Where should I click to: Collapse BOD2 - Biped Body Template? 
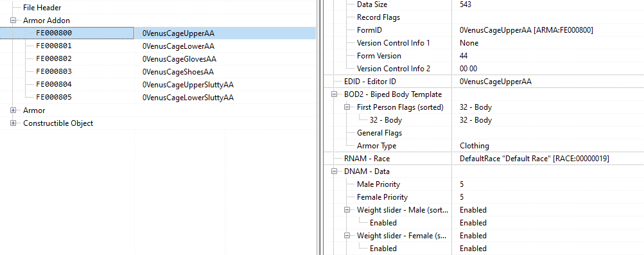(x=335, y=94)
